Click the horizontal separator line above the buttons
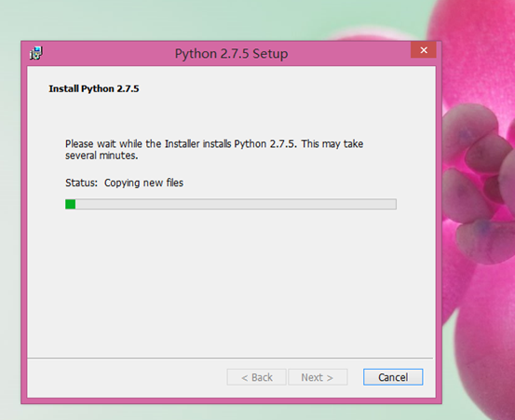This screenshot has width=515, height=420. tap(230, 358)
